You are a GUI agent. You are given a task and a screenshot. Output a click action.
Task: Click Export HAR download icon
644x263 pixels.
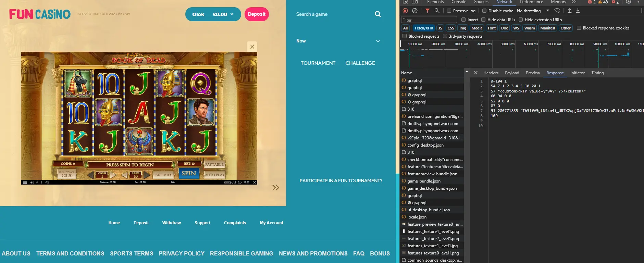tap(578, 11)
